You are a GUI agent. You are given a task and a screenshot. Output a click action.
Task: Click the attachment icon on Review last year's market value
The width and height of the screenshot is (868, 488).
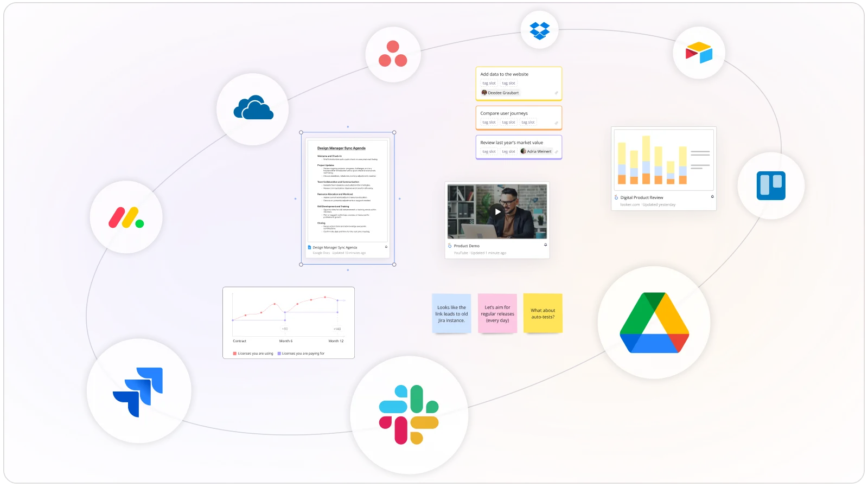point(556,152)
